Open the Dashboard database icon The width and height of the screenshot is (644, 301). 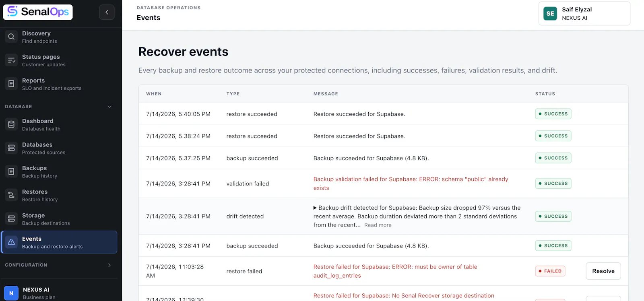pos(11,124)
